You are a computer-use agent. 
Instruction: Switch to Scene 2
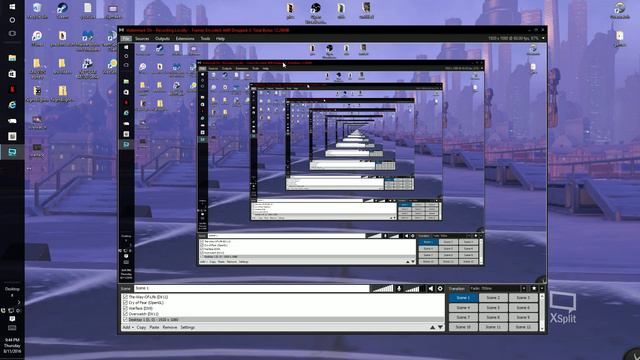pos(493,298)
